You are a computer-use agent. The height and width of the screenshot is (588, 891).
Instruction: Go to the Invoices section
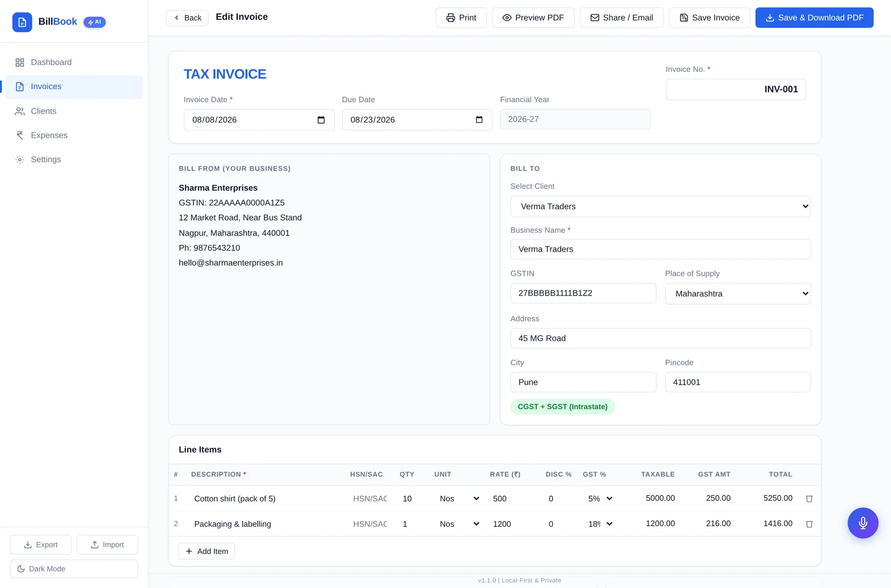click(74, 87)
